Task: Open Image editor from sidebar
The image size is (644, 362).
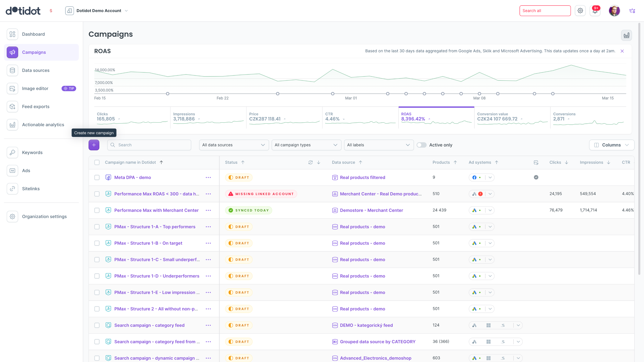Action: tap(35, 88)
